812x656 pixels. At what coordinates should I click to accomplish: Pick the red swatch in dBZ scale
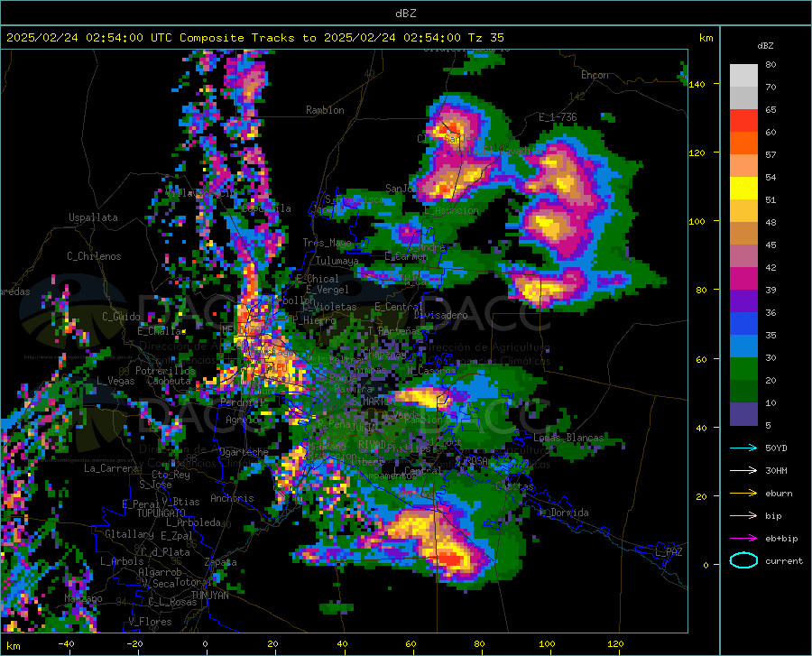coord(743,121)
